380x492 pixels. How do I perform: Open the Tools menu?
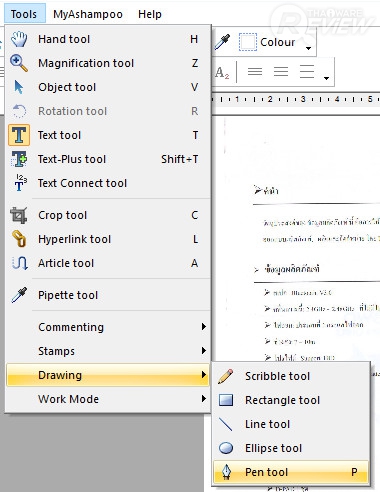point(25,14)
